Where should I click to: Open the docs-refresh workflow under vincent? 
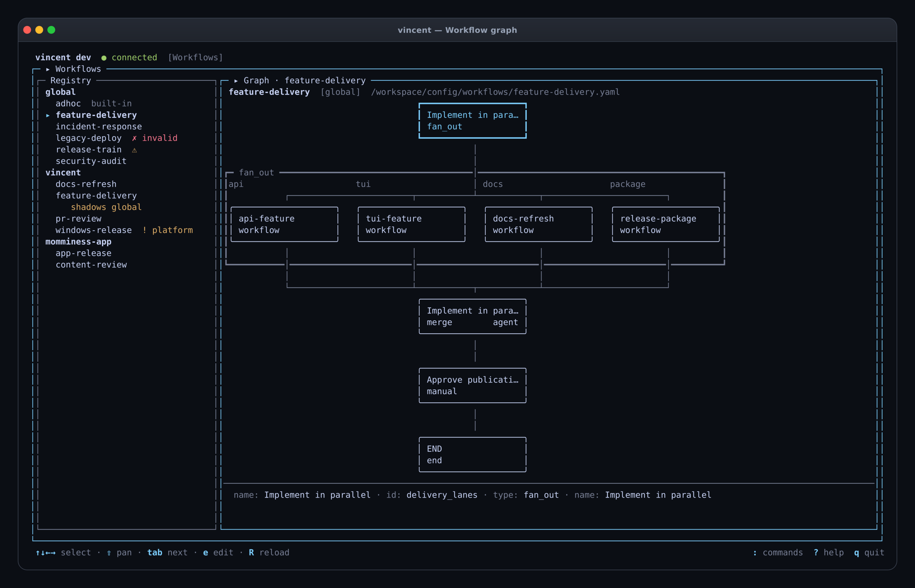point(86,184)
